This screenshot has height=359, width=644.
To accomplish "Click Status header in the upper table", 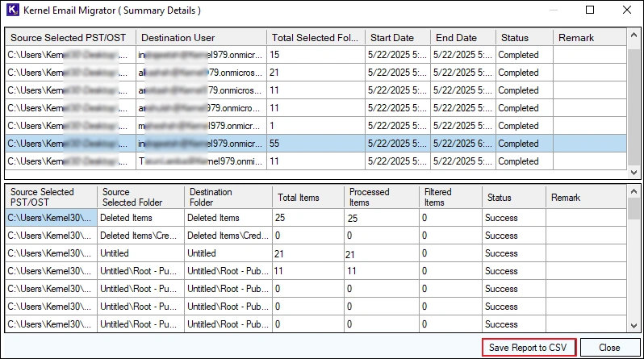I will coord(524,38).
